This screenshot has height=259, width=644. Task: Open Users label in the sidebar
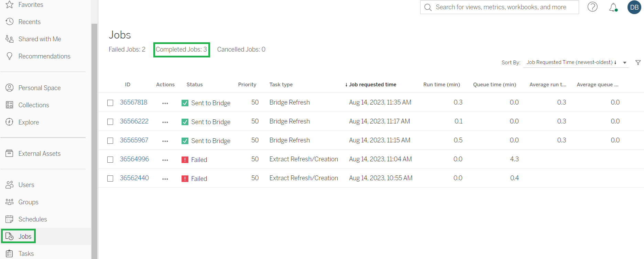[26, 185]
